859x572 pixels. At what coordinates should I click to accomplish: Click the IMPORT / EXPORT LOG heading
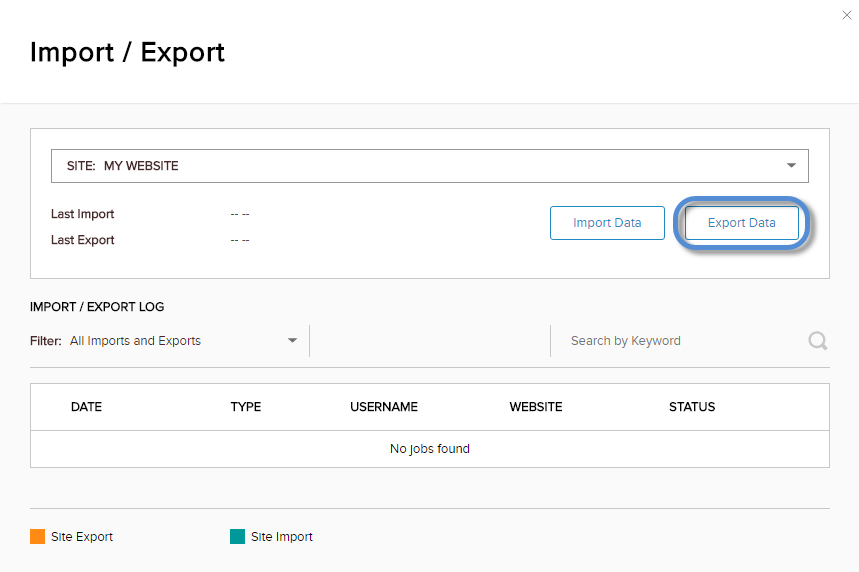pyautogui.click(x=97, y=307)
